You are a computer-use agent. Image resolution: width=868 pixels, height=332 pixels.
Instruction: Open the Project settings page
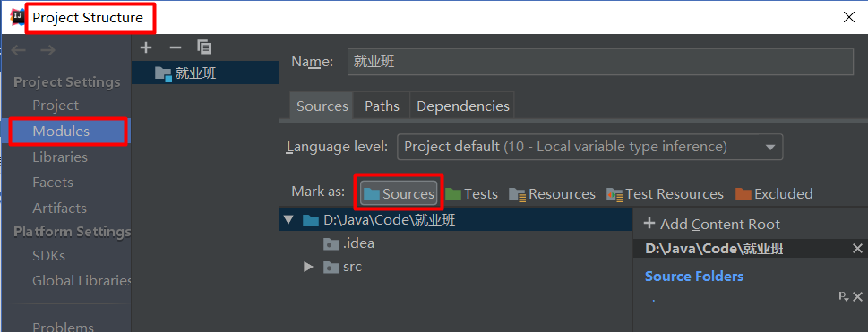tap(56, 105)
